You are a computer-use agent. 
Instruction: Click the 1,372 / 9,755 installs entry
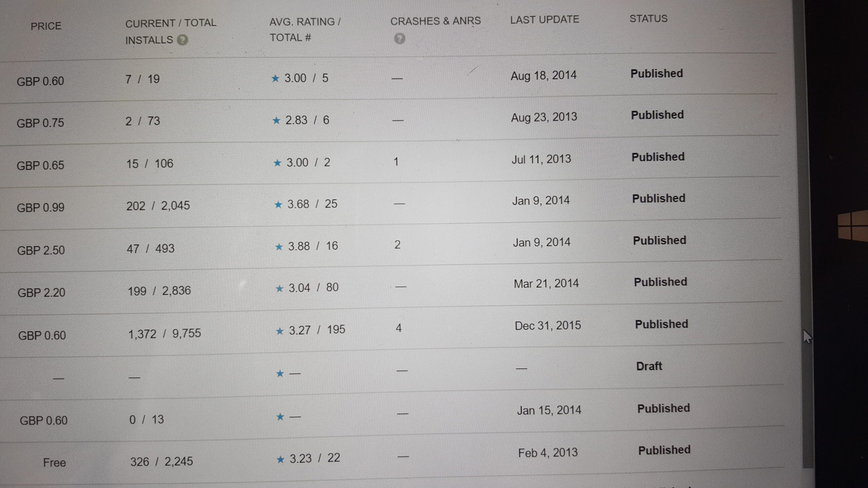point(165,334)
